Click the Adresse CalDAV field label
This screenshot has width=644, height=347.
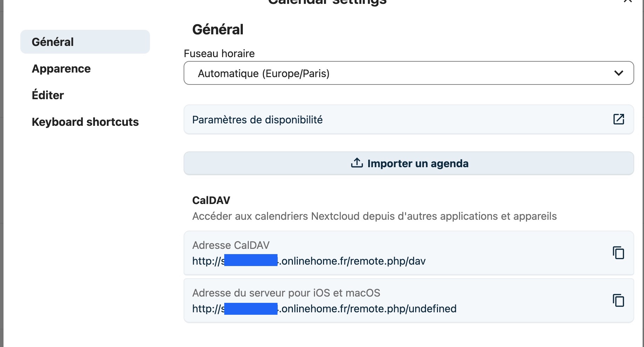click(x=231, y=245)
